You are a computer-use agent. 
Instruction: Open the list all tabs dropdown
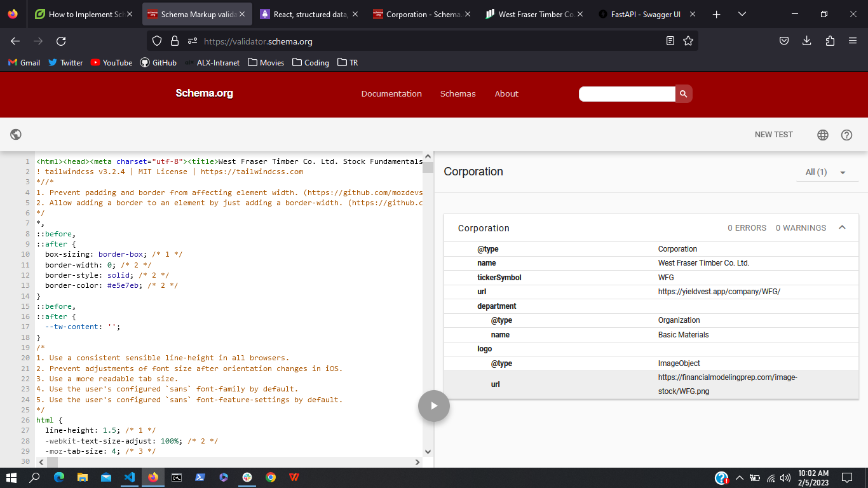(x=742, y=14)
